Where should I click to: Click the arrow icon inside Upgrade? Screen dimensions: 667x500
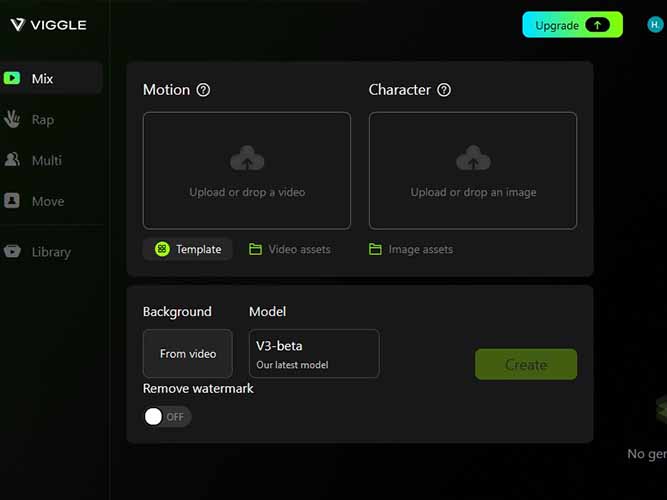597,25
